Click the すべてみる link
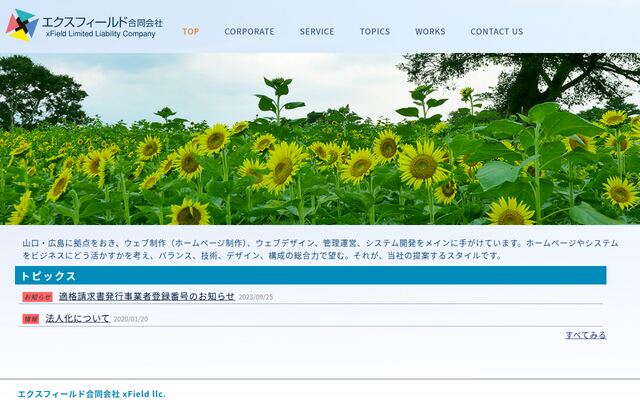Screen dimensions: 640x400 (586, 335)
